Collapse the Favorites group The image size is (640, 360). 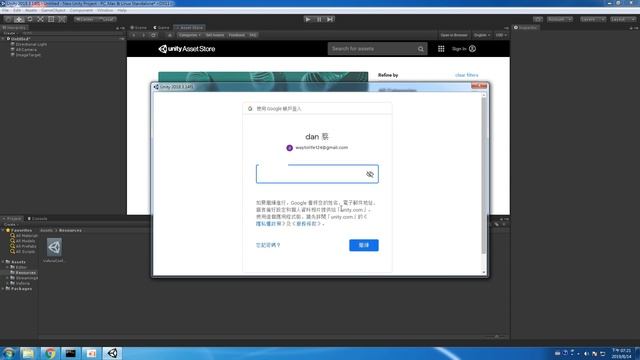pyautogui.click(x=3, y=230)
